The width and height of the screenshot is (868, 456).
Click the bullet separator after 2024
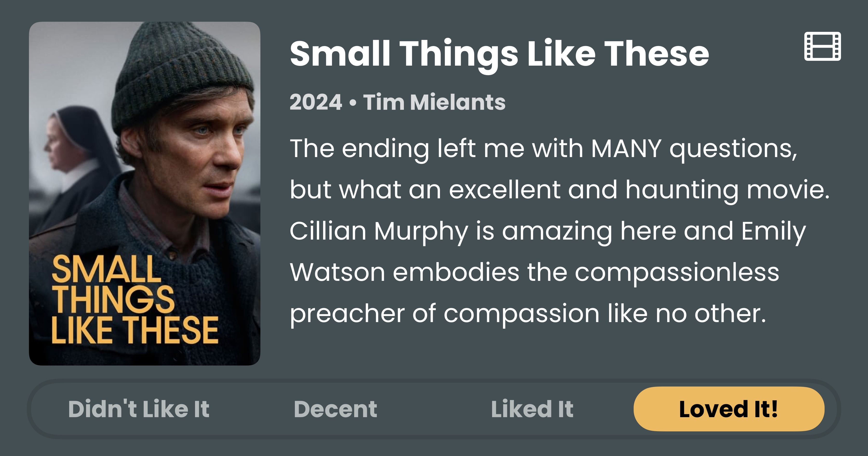(353, 103)
